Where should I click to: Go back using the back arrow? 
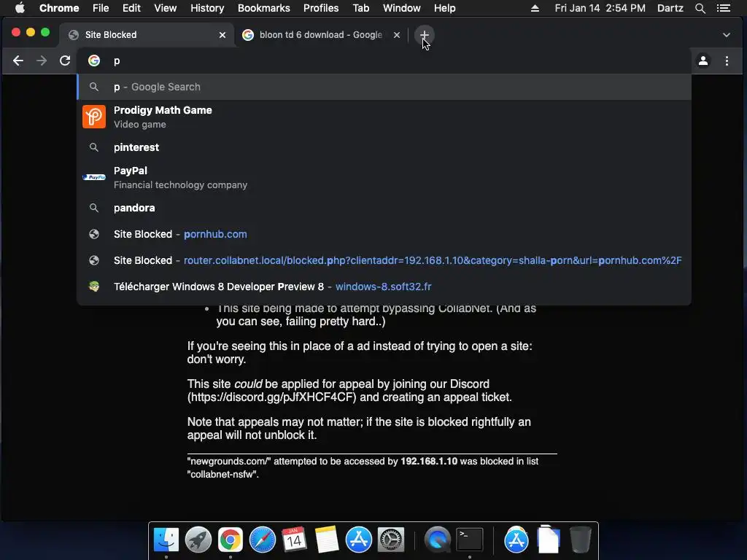[18, 61]
